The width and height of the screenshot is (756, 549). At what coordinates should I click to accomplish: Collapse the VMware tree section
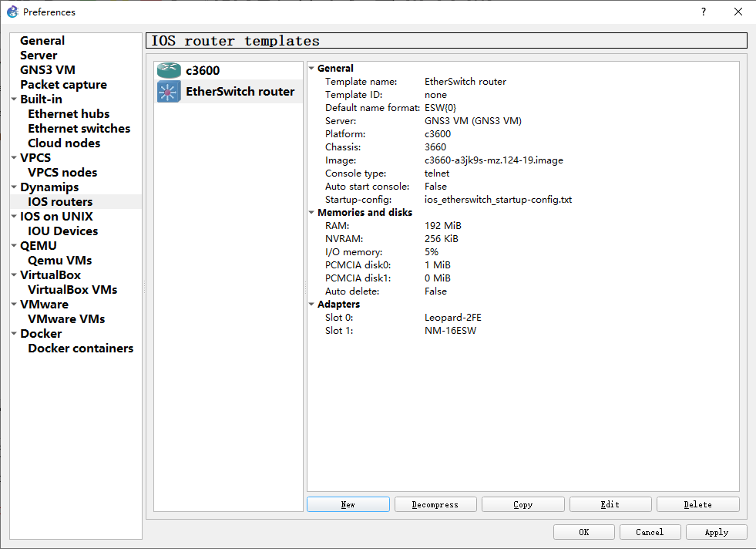click(14, 305)
